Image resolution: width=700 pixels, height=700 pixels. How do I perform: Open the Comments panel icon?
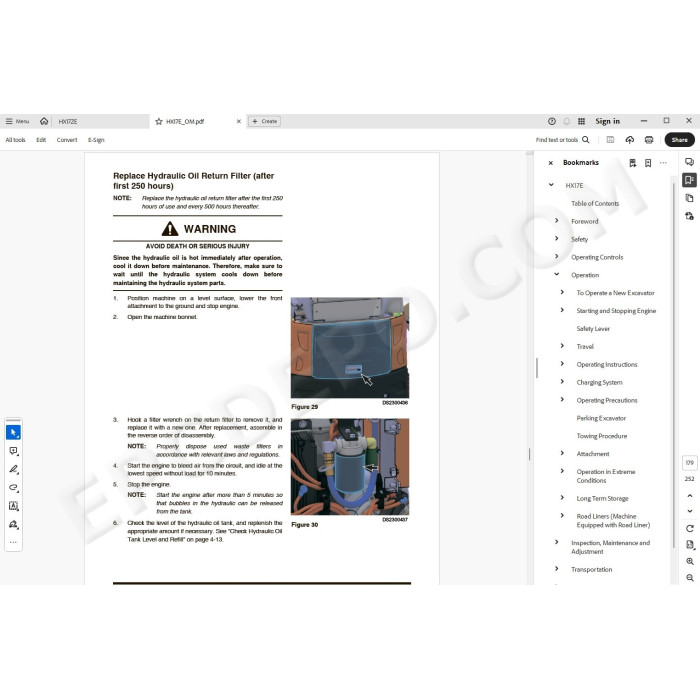click(689, 162)
